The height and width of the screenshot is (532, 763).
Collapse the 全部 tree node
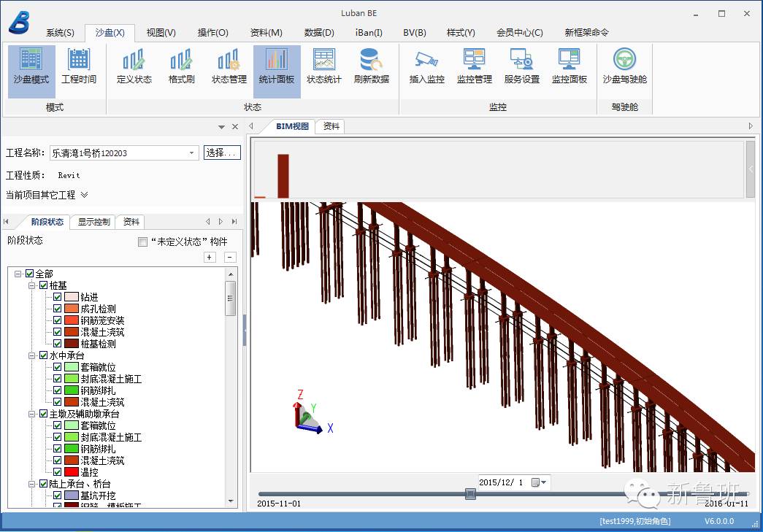(18, 274)
